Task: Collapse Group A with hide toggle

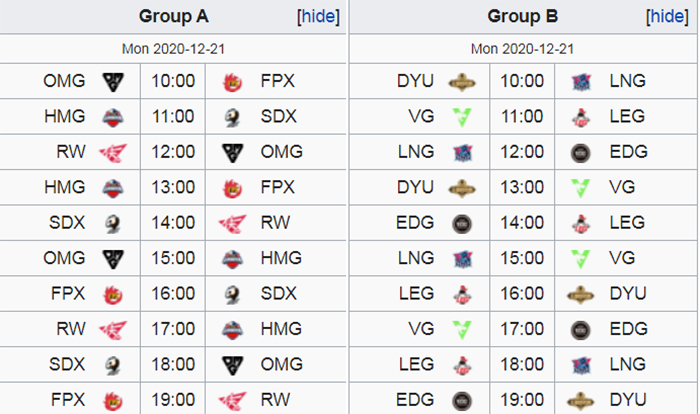Action: 318,17
